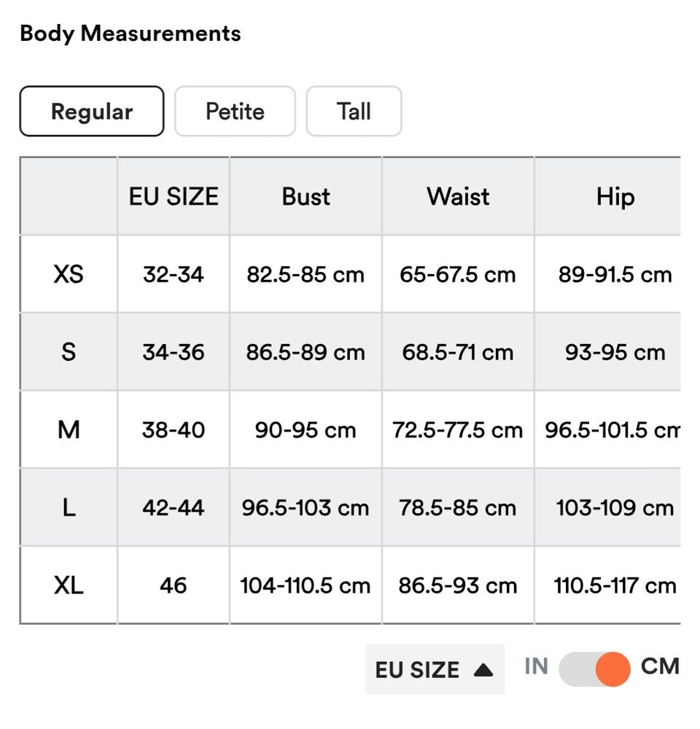Switch to the Petite tab
Viewport: 700px width, 729px height.
click(235, 112)
